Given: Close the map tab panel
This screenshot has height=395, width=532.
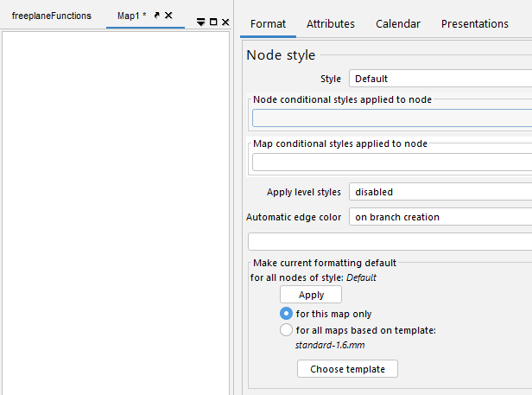Looking at the screenshot, I should coord(225,22).
